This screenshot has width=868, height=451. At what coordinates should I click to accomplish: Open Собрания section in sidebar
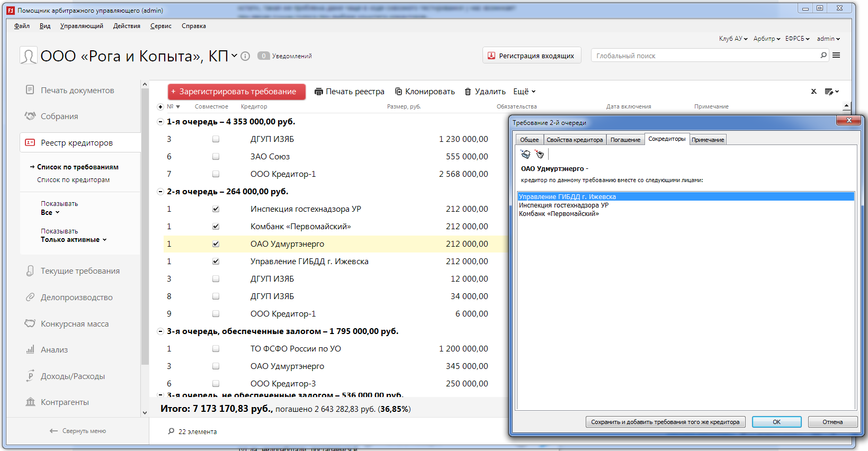(59, 116)
